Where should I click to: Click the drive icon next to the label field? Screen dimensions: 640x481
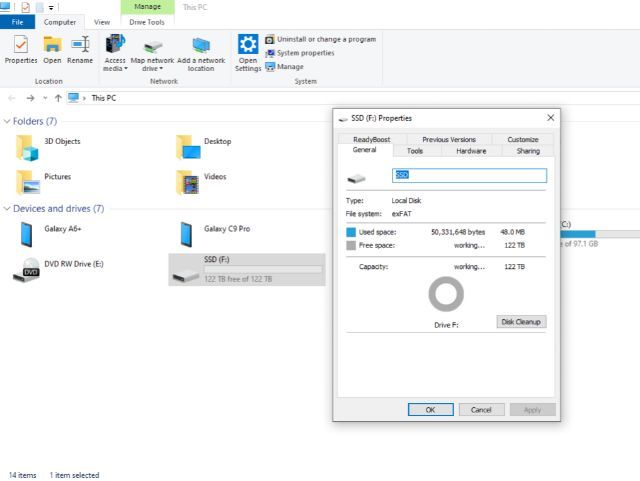(x=356, y=178)
